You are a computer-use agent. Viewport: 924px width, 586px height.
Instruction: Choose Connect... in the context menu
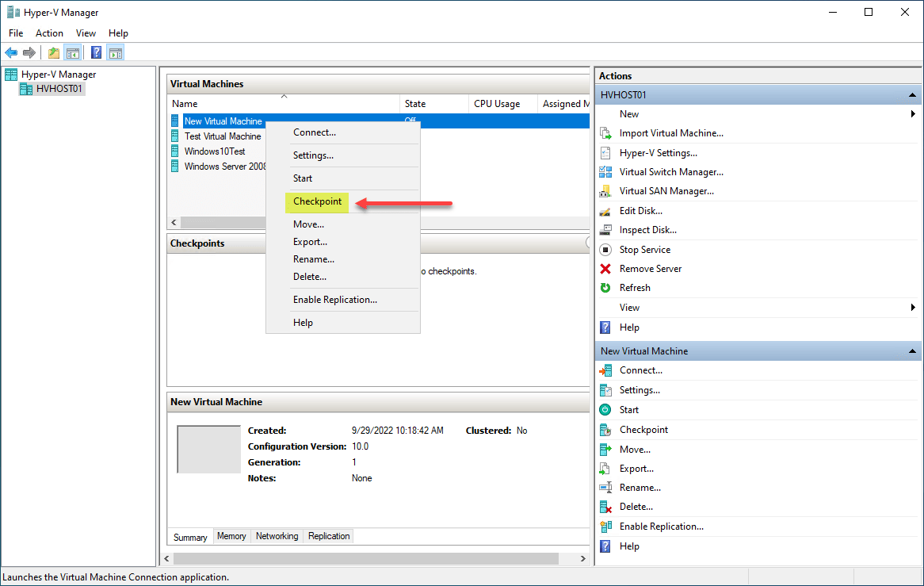(x=343, y=132)
